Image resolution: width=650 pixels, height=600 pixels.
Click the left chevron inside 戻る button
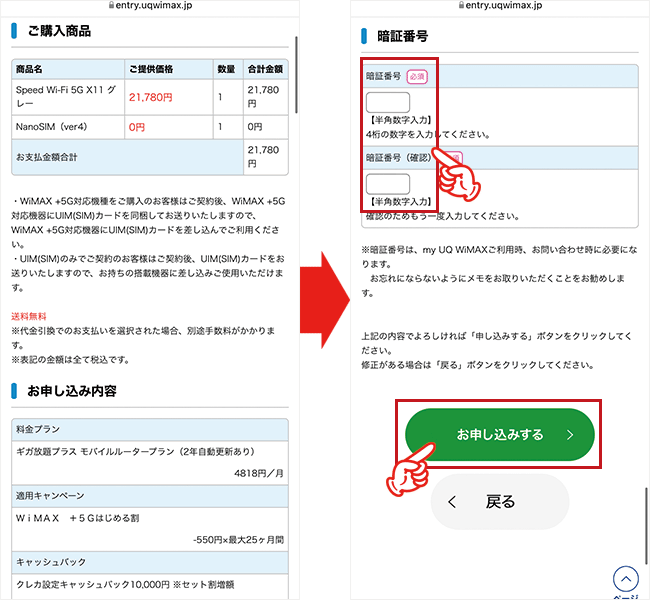click(x=452, y=502)
